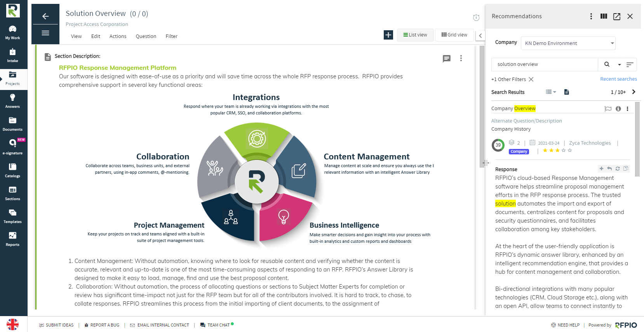Open Catalogs in sidebar
This screenshot has height=332, width=644.
[x=13, y=170]
